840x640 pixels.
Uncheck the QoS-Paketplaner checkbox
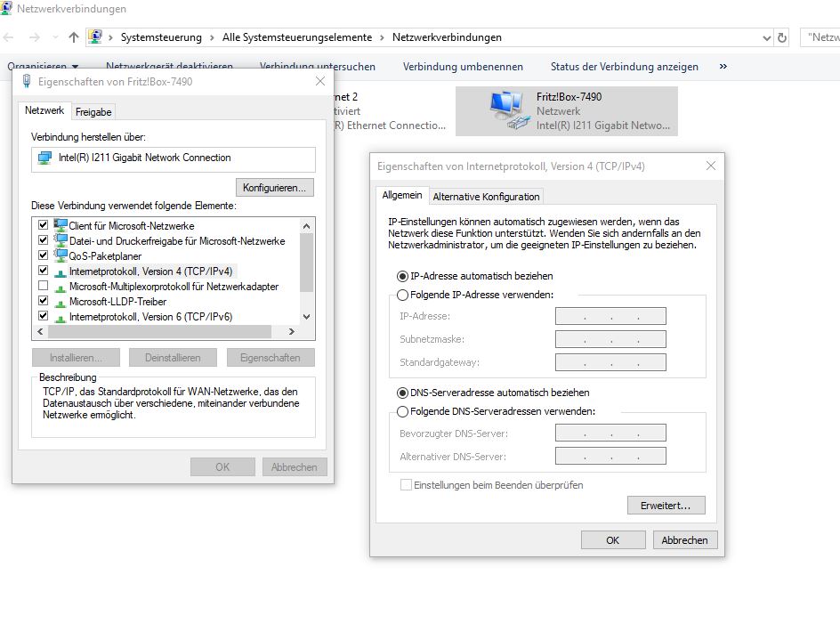[44, 255]
